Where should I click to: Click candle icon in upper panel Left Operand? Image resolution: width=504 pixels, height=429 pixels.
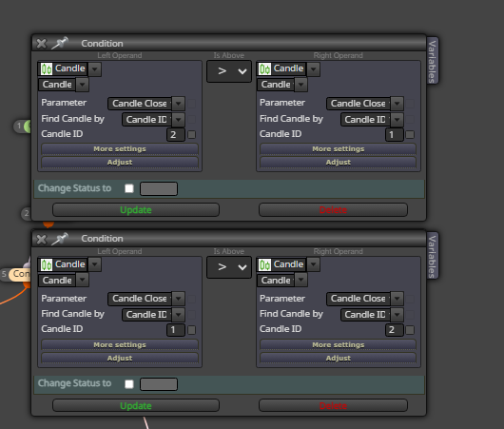point(47,68)
